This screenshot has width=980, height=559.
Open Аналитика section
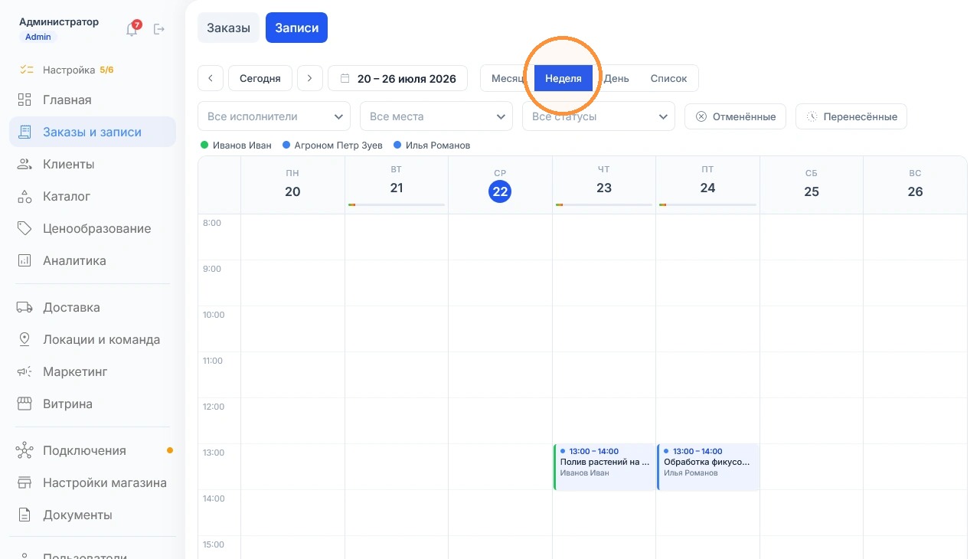(93, 260)
